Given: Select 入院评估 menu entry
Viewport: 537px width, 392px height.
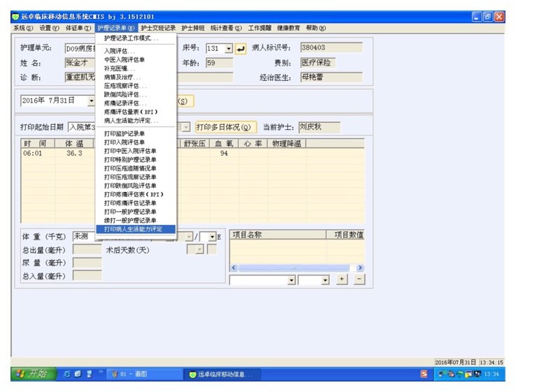Looking at the screenshot, I should click(136, 51).
